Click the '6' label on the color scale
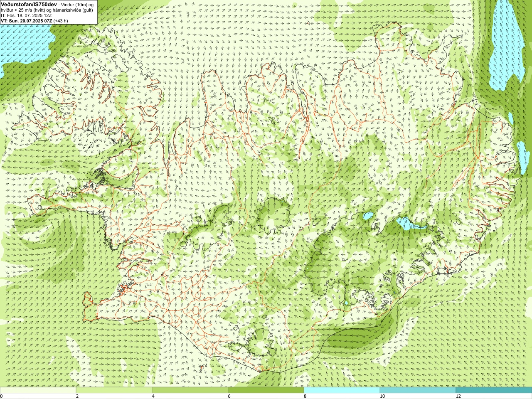Viewport: 532px width, 399px height. (x=229, y=396)
